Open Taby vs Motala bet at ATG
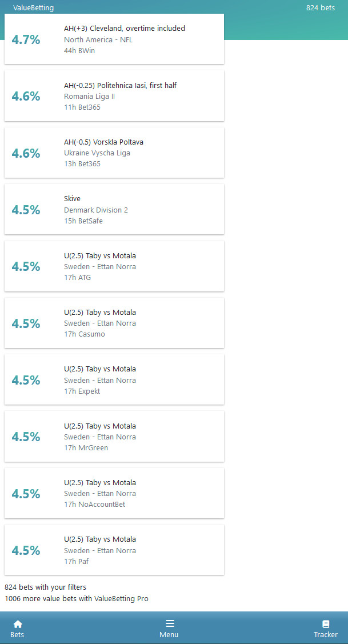Image resolution: width=348 pixels, height=644 pixels. [x=114, y=266]
